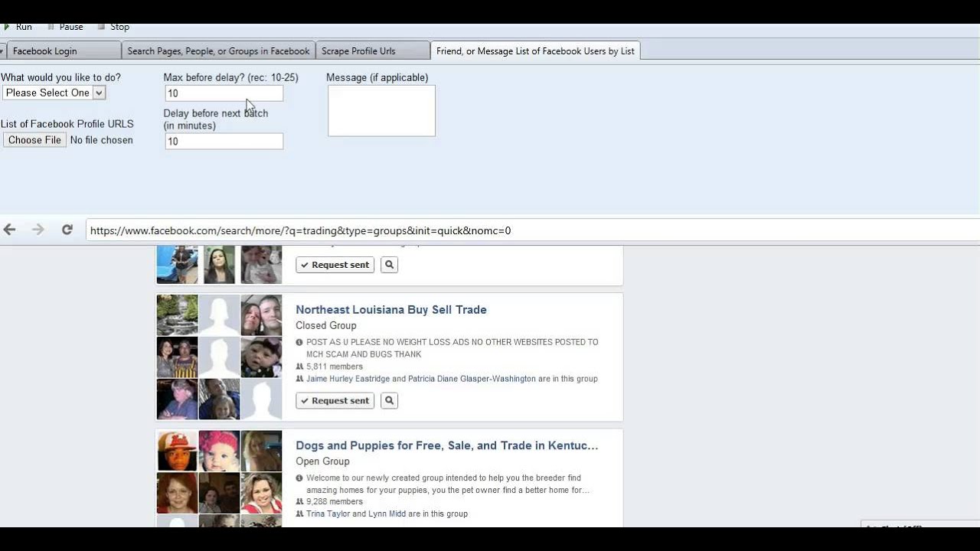Click the Choose File button
The image size is (980, 551).
[34, 140]
